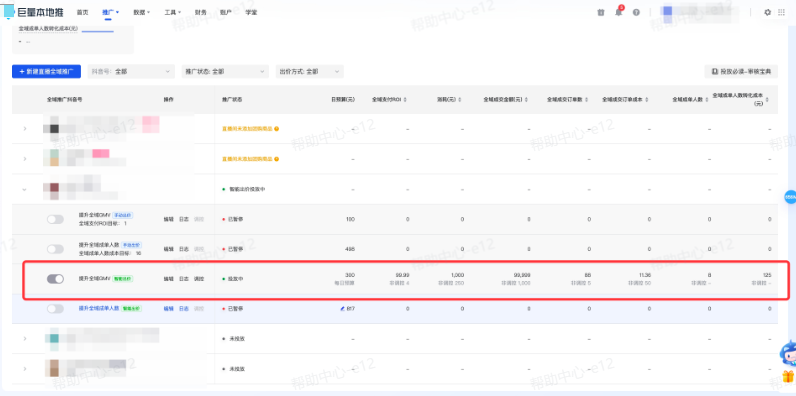This screenshot has height=396, width=796.
Task: Sort by 全域成单人数 column arrows
Action: (x=707, y=100)
